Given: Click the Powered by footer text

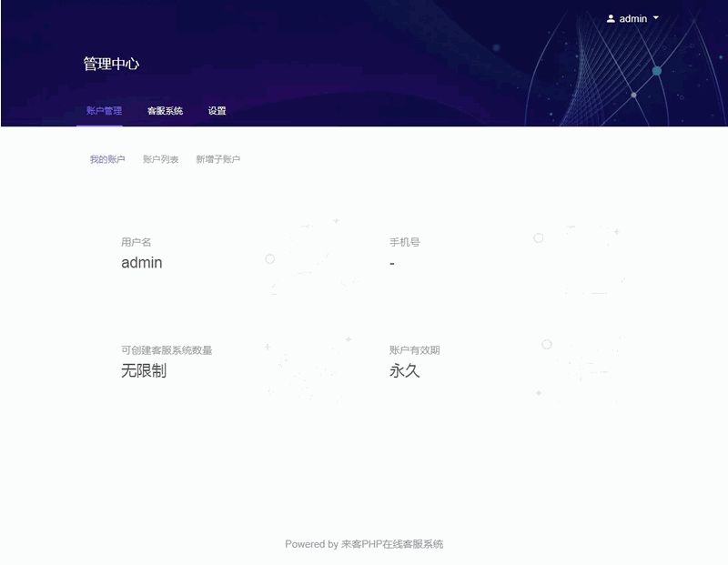Looking at the screenshot, I should pyautogui.click(x=311, y=544).
